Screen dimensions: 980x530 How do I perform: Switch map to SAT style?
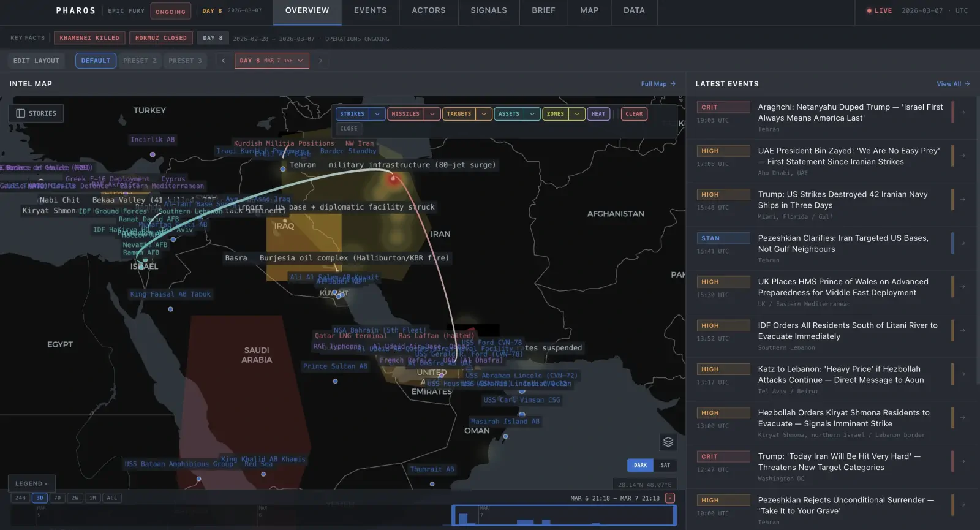(665, 465)
